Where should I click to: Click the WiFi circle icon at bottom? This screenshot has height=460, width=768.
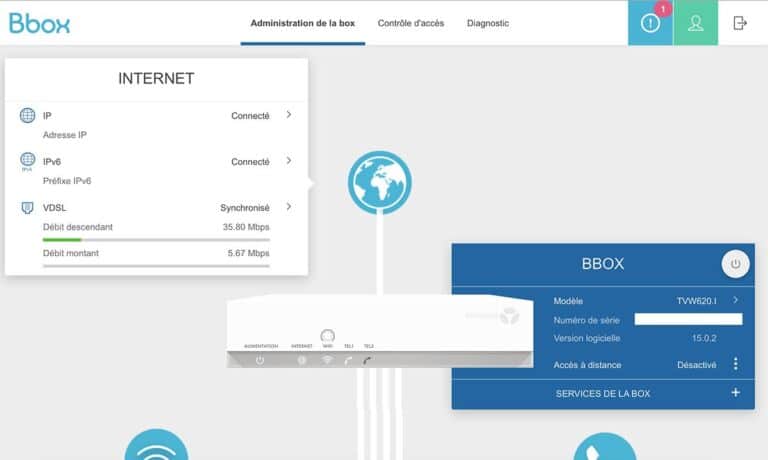pyautogui.click(x=156, y=445)
